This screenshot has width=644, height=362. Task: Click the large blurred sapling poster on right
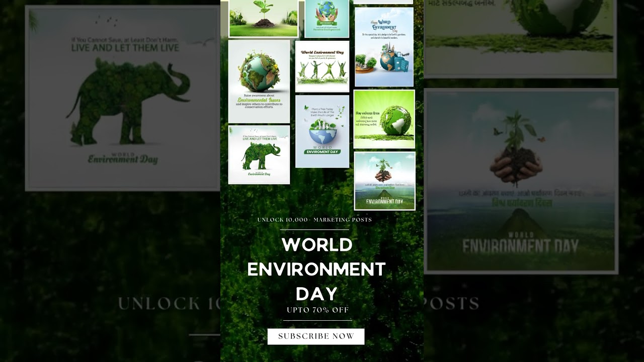[x=521, y=182]
